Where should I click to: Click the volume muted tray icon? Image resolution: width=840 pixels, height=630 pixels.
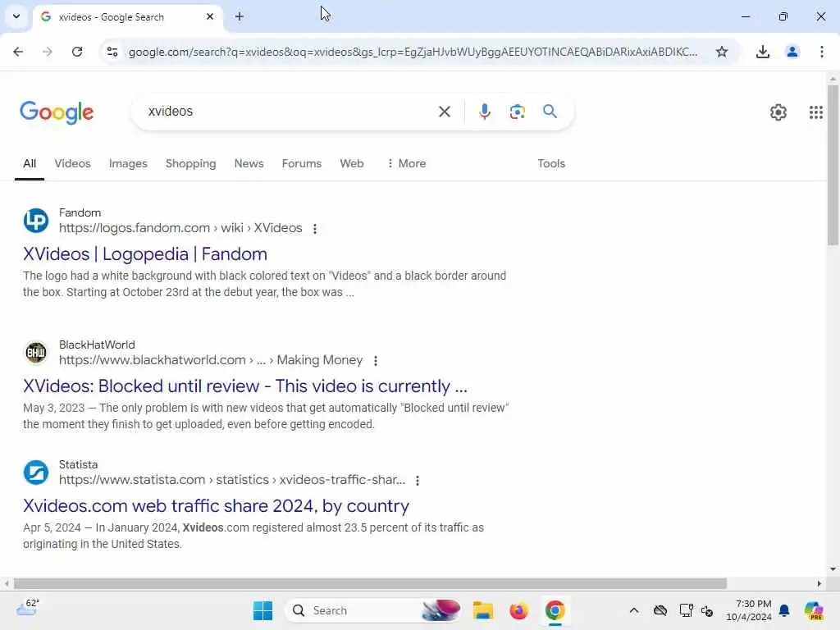(707, 610)
